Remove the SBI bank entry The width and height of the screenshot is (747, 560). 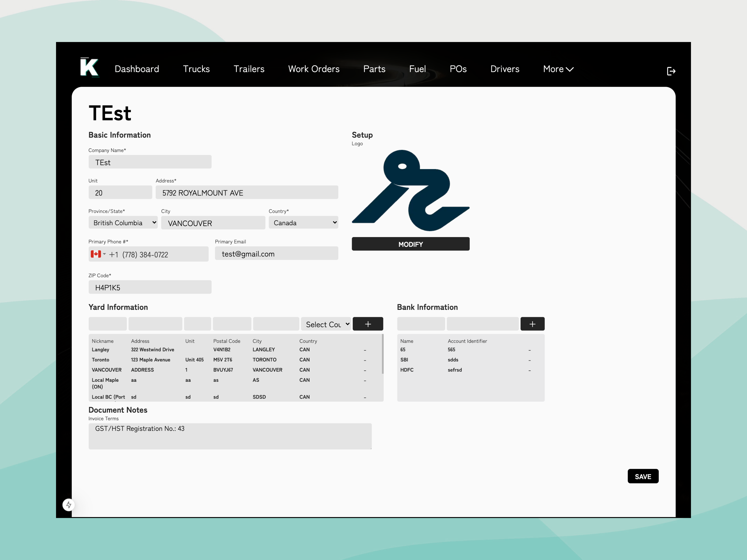coord(529,360)
